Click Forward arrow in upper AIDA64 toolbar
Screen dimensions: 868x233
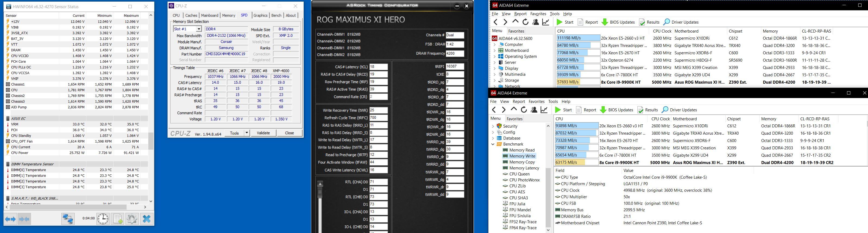pyautogui.click(x=505, y=22)
